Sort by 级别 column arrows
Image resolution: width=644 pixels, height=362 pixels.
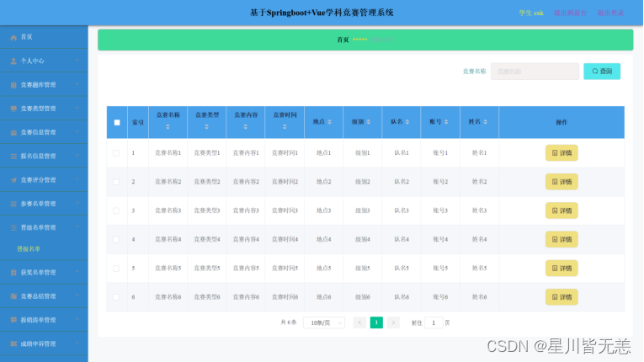(x=369, y=121)
